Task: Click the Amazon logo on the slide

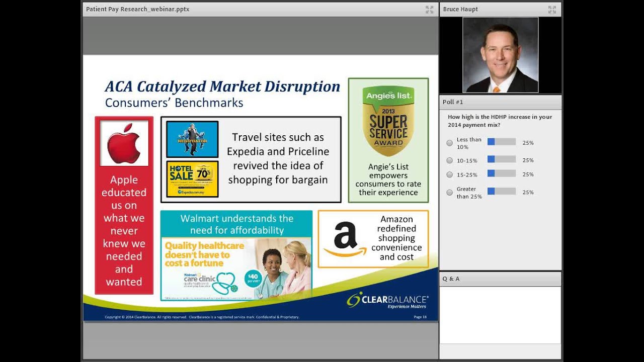Action: click(x=345, y=239)
